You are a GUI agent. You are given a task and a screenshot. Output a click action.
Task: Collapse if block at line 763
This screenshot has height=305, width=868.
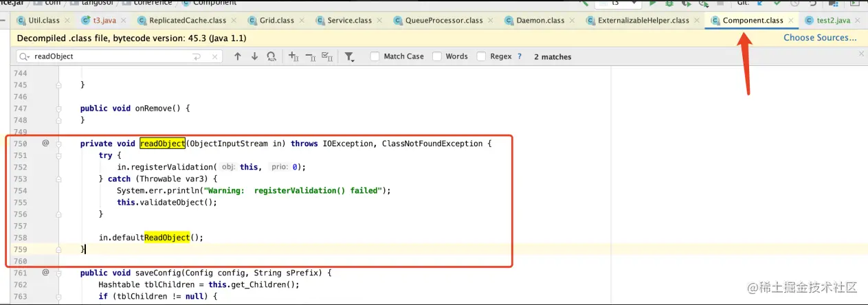tap(59, 295)
